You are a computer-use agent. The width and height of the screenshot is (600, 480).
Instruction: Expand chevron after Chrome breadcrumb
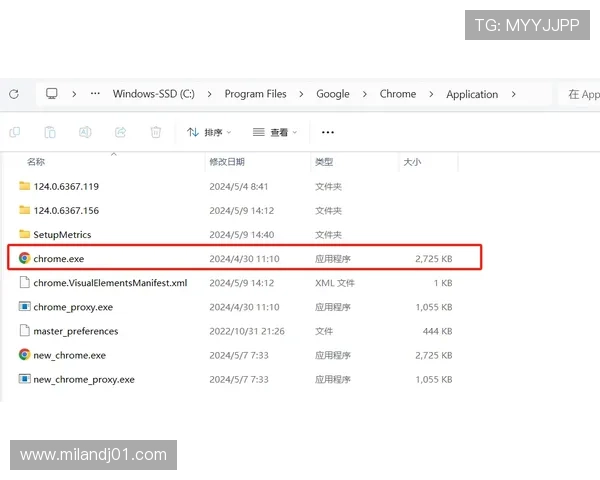431,94
